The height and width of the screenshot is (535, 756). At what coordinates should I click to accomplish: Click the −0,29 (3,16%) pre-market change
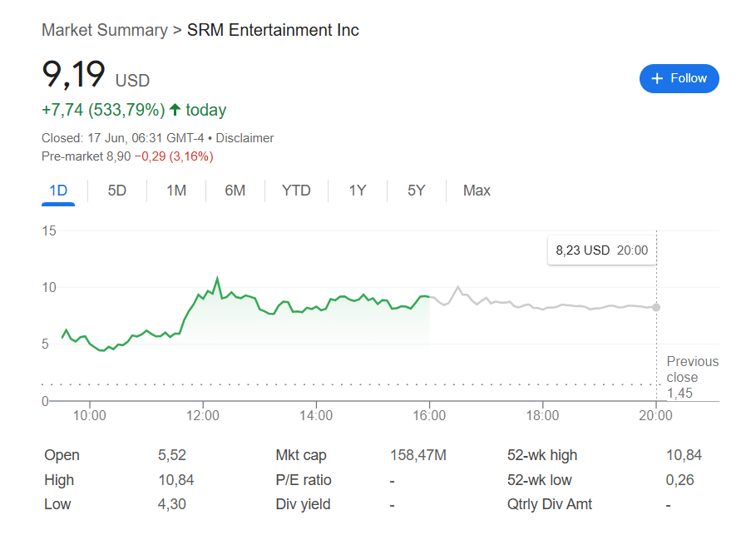[x=174, y=156]
